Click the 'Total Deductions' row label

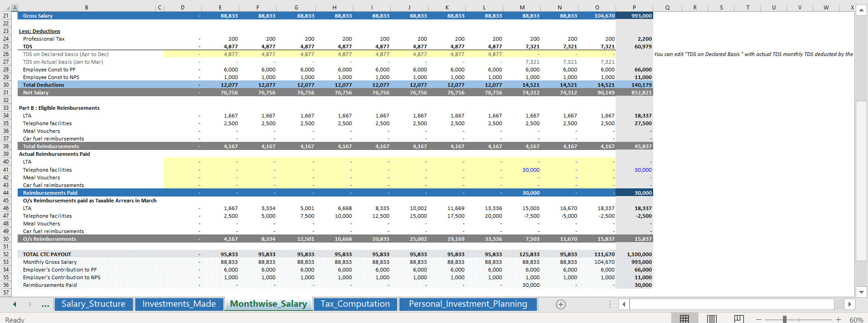pos(44,85)
